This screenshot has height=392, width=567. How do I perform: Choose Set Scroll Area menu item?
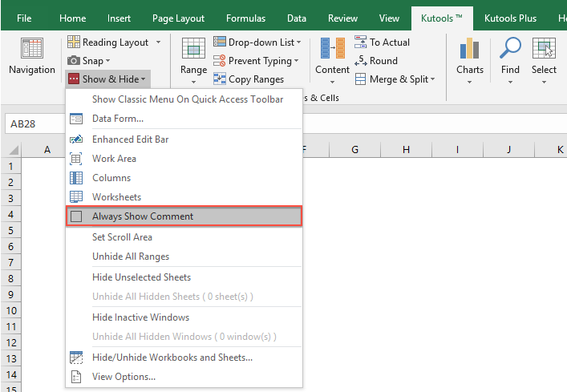(x=184, y=237)
